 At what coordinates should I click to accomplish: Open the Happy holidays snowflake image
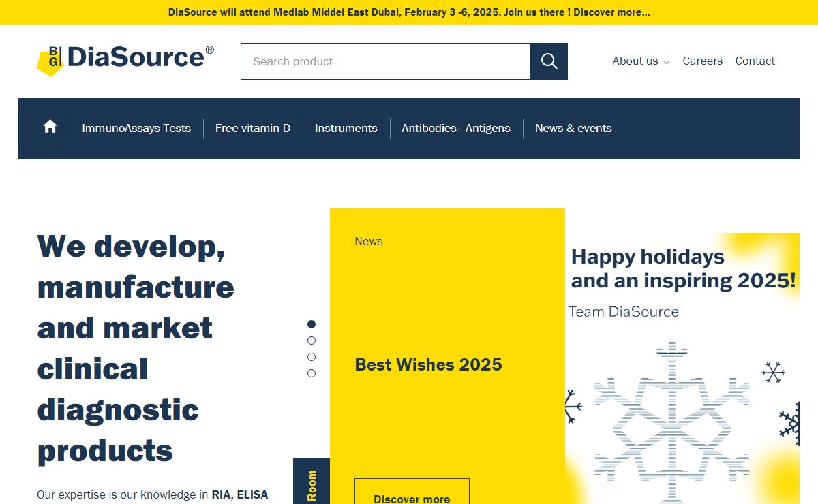[682, 368]
